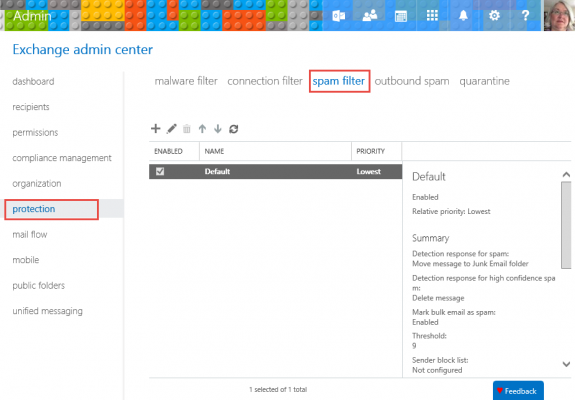Viewport: 575px width, 400px height.
Task: Click the Exchange admin center heading
Action: 83,49
